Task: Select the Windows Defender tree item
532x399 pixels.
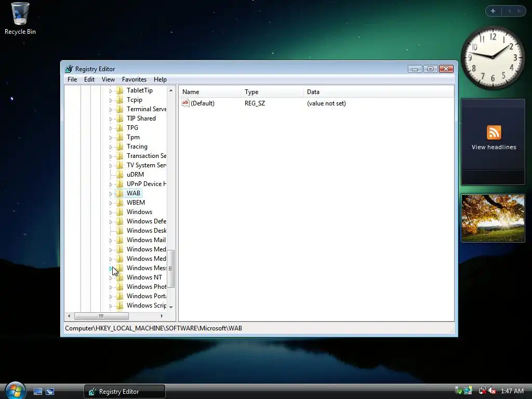Action: pyautogui.click(x=146, y=221)
